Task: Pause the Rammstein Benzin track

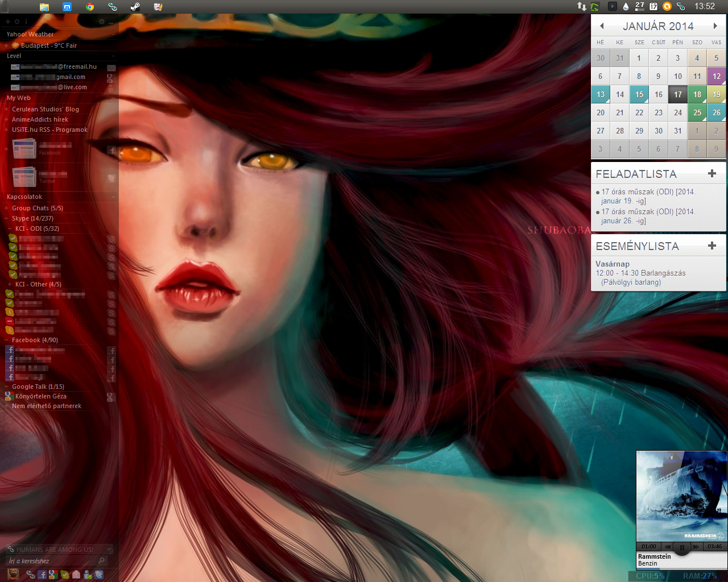Action: (x=681, y=547)
